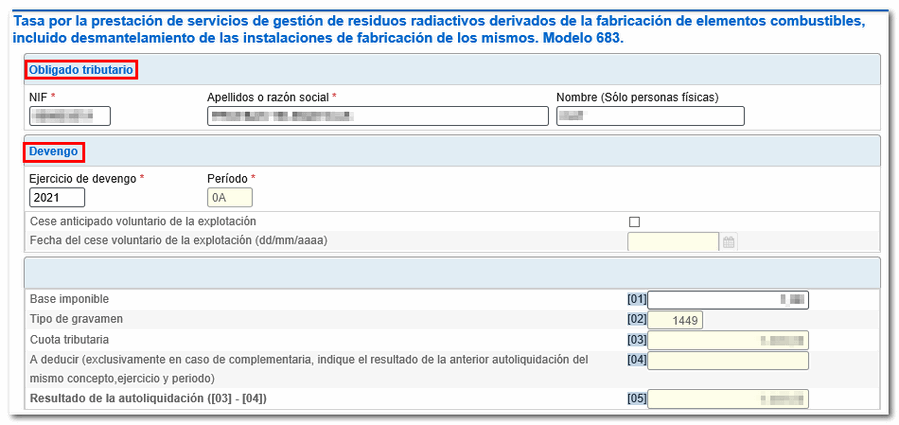Select the Resultado de la autoliquidación field 05
The image size is (899, 425).
(x=727, y=399)
